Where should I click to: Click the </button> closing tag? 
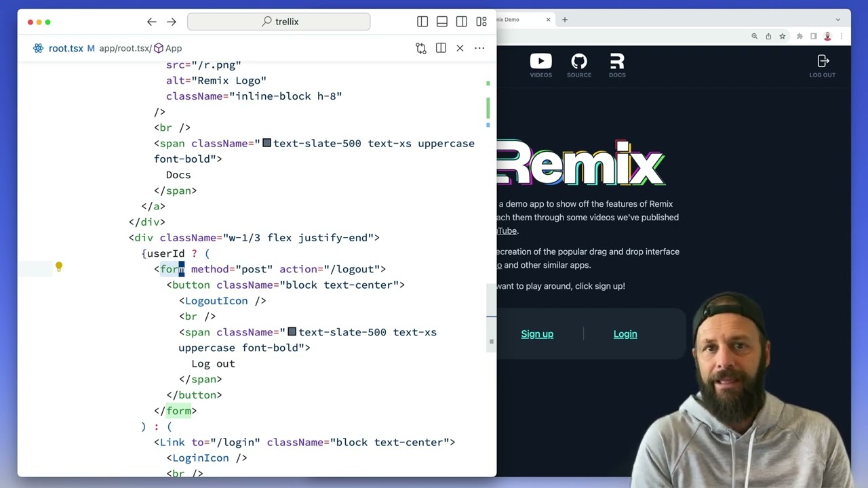click(194, 395)
